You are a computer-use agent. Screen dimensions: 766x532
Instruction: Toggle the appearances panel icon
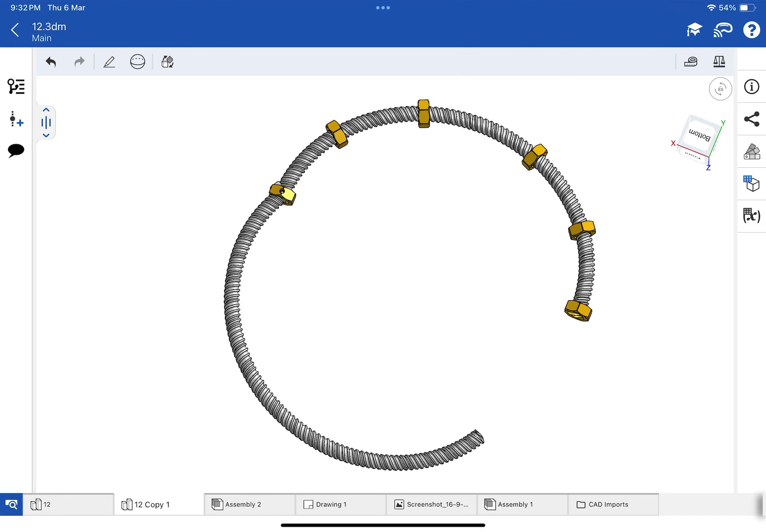752,152
